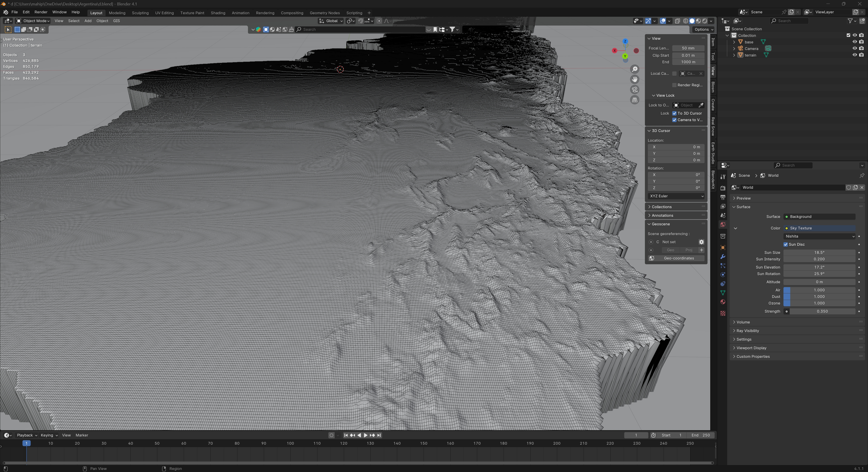The width and height of the screenshot is (868, 472).
Task: Open the XYZ Euler rotation mode dropdown
Action: click(x=676, y=196)
